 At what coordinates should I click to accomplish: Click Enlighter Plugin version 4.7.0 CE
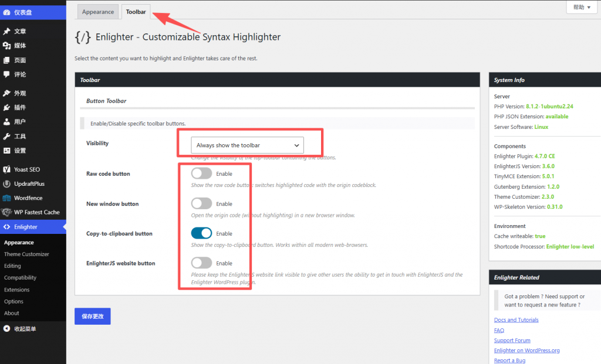pyautogui.click(x=545, y=156)
